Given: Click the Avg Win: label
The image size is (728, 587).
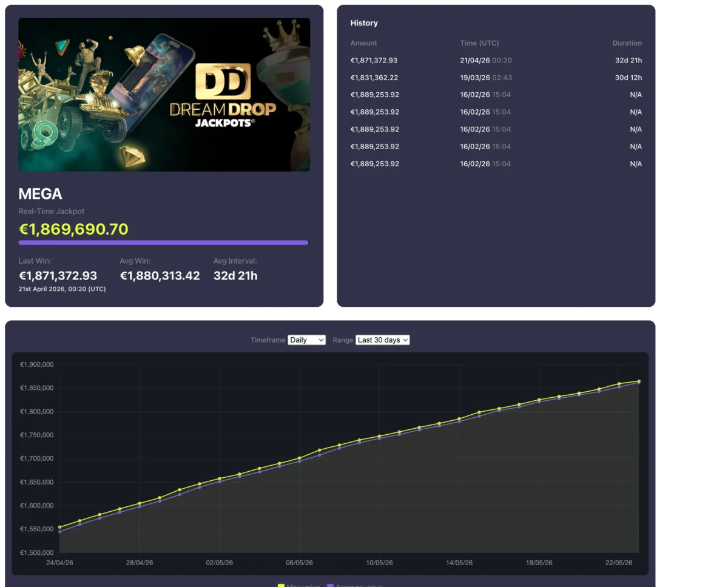Looking at the screenshot, I should pyautogui.click(x=135, y=261).
